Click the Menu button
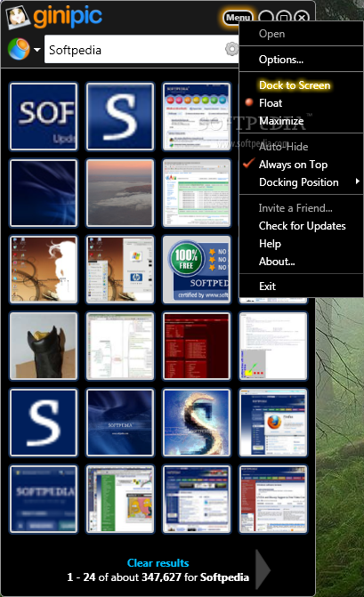The width and height of the screenshot is (364, 597). coord(238,18)
